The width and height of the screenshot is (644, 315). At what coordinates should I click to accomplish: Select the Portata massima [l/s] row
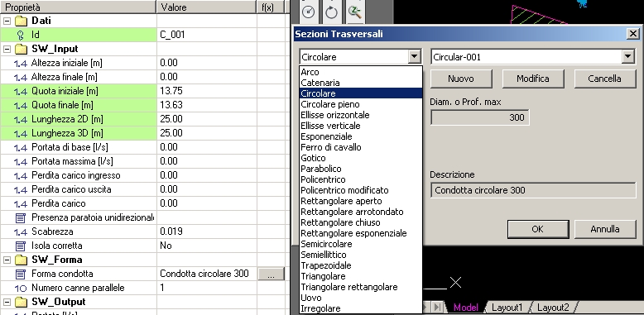pos(142,161)
